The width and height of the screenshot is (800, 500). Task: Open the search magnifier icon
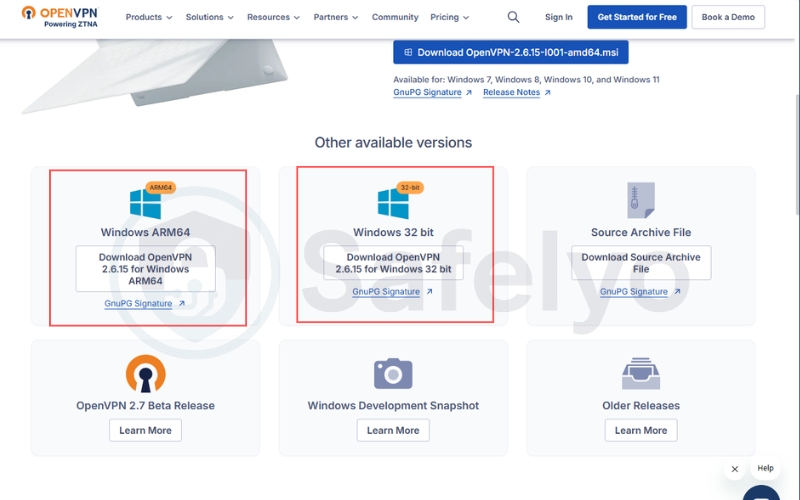[513, 17]
